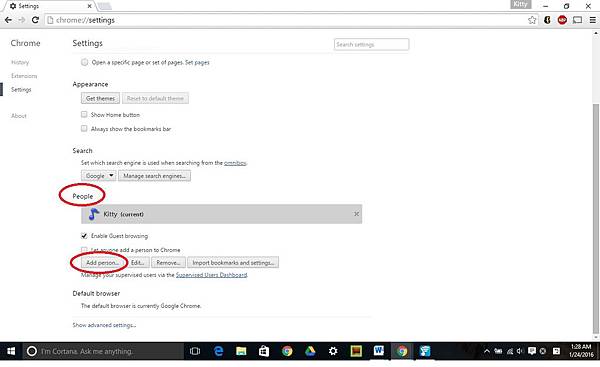Go back using the browser back arrow
This screenshot has width=600, height=367.
tap(8, 20)
